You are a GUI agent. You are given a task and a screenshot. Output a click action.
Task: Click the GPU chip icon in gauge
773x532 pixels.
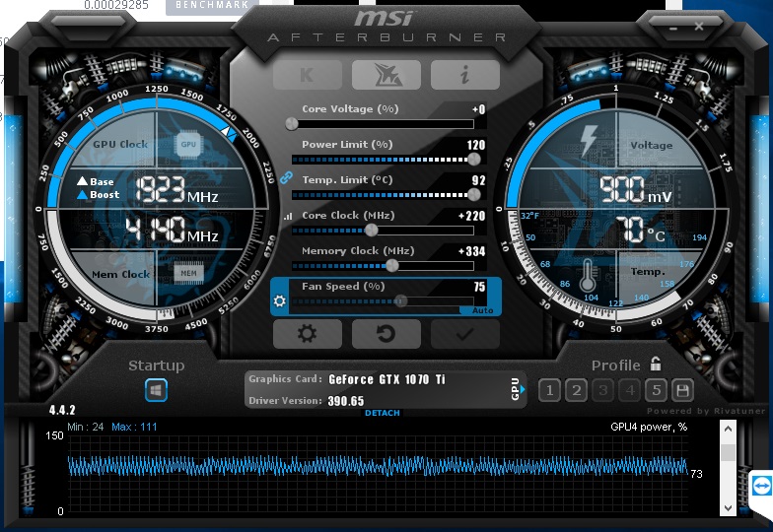(x=188, y=144)
